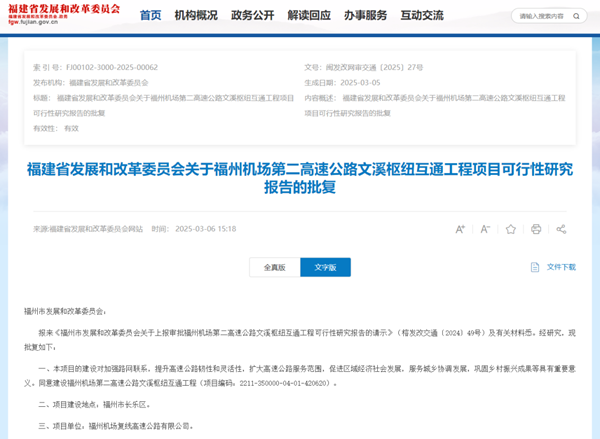
Task: Decrease the article font size
Action: tap(485, 229)
